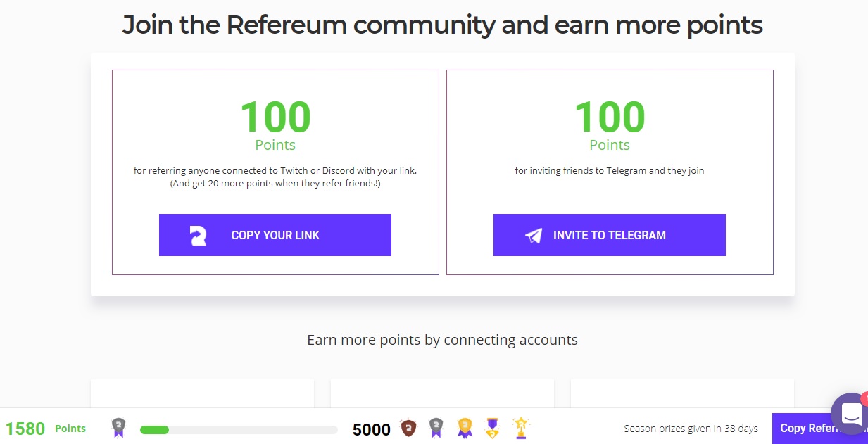Click the COPY YOUR LINK button
868x444 pixels.
pyautogui.click(x=275, y=235)
